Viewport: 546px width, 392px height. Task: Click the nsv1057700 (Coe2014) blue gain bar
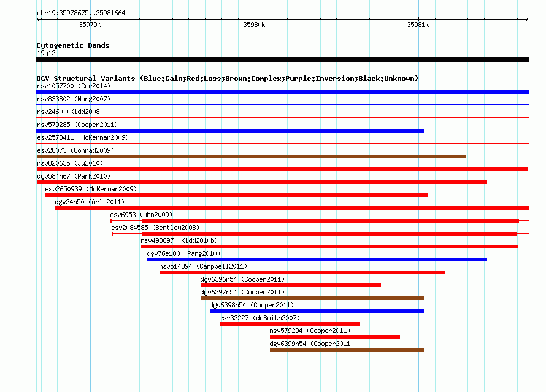(x=282, y=92)
